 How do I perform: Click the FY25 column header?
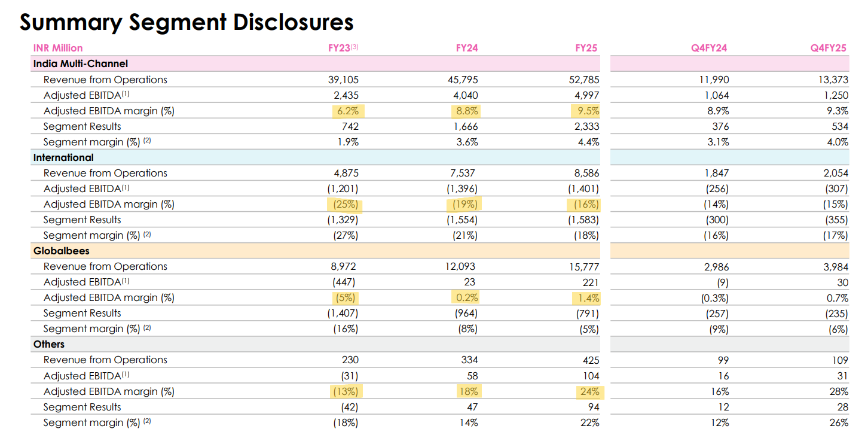point(586,48)
